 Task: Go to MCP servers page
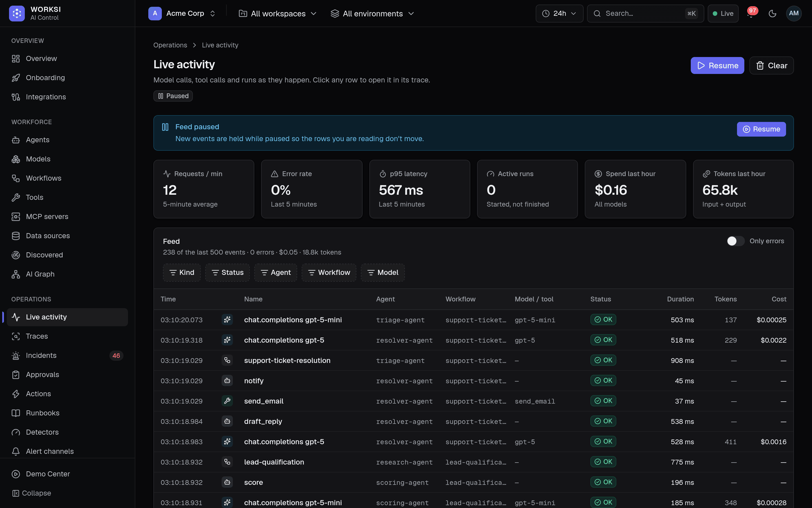pyautogui.click(x=67, y=217)
